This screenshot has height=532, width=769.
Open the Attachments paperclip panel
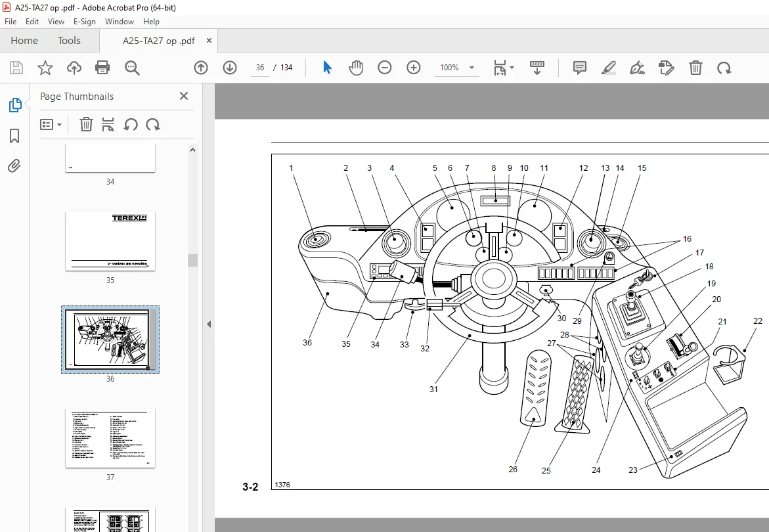(x=14, y=166)
